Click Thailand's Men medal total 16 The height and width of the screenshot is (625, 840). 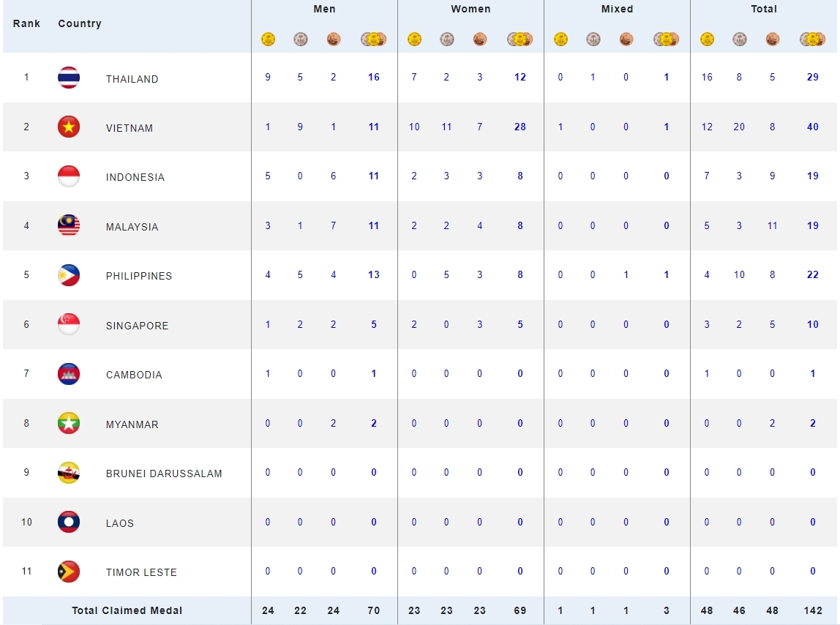pyautogui.click(x=374, y=77)
